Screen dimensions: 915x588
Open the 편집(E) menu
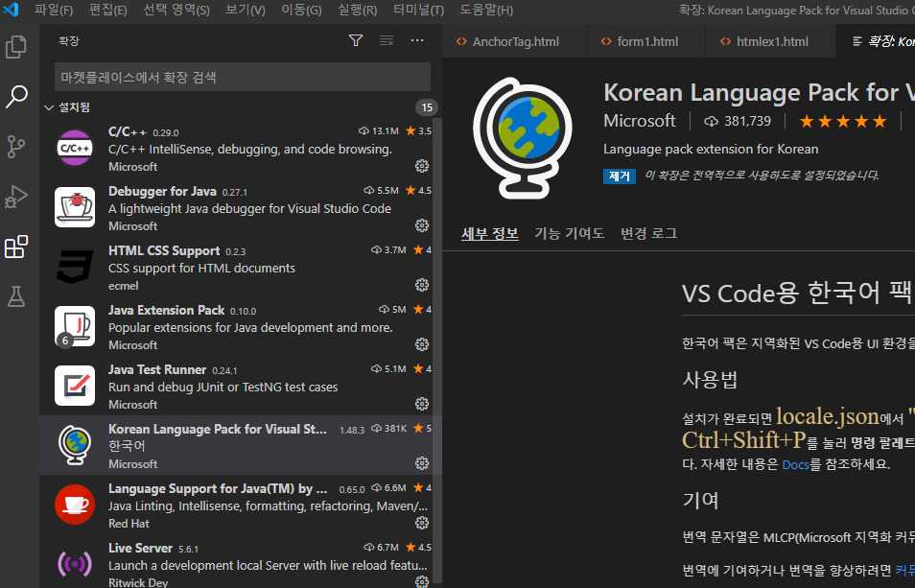(x=108, y=10)
